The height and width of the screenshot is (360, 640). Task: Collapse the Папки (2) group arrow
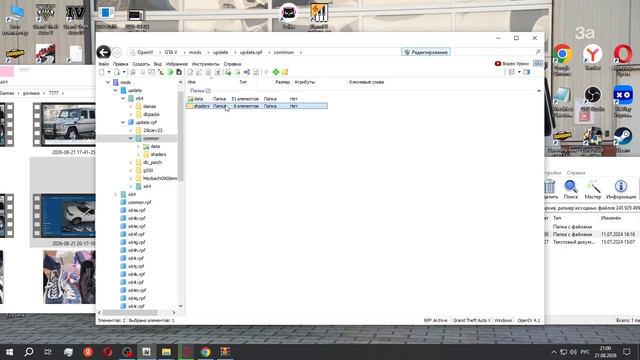tap(539, 91)
